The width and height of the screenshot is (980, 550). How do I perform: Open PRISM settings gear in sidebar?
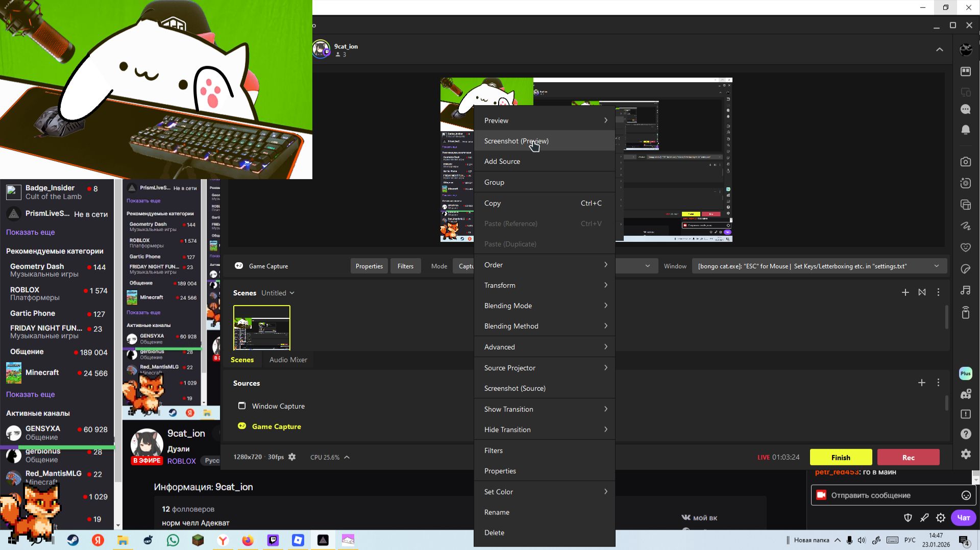965,454
